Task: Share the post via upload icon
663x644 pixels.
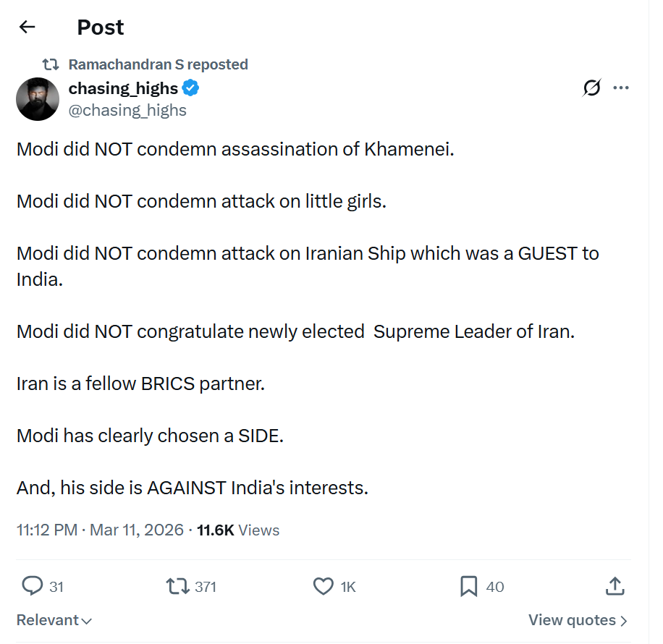Action: (x=614, y=586)
